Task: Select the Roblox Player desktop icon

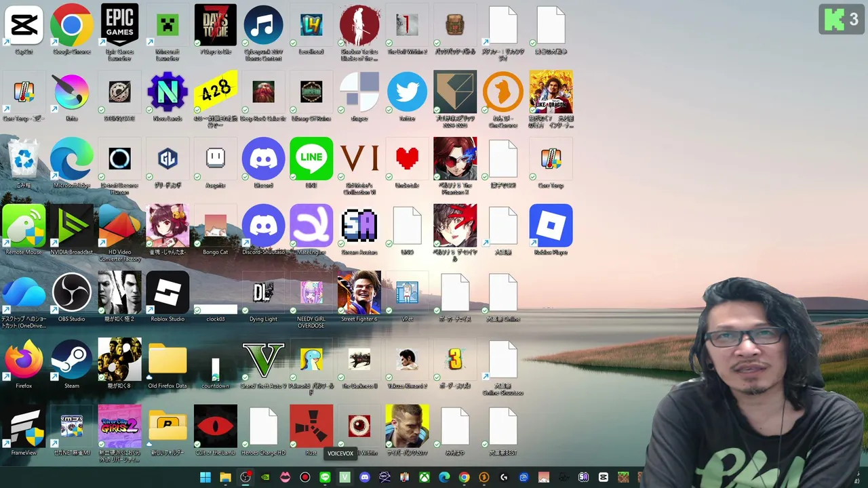Action: (x=551, y=226)
